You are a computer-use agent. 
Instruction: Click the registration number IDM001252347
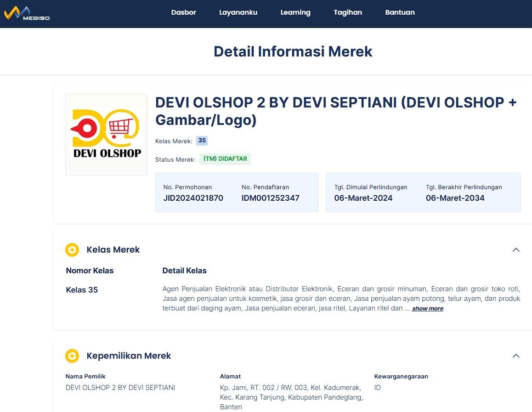point(271,198)
